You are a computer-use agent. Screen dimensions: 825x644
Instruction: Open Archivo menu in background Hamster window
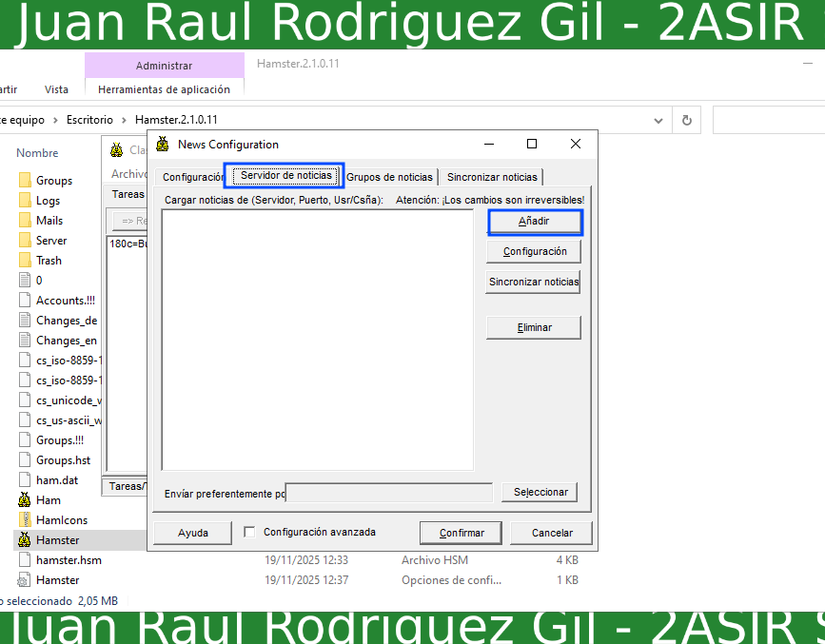[129, 174]
